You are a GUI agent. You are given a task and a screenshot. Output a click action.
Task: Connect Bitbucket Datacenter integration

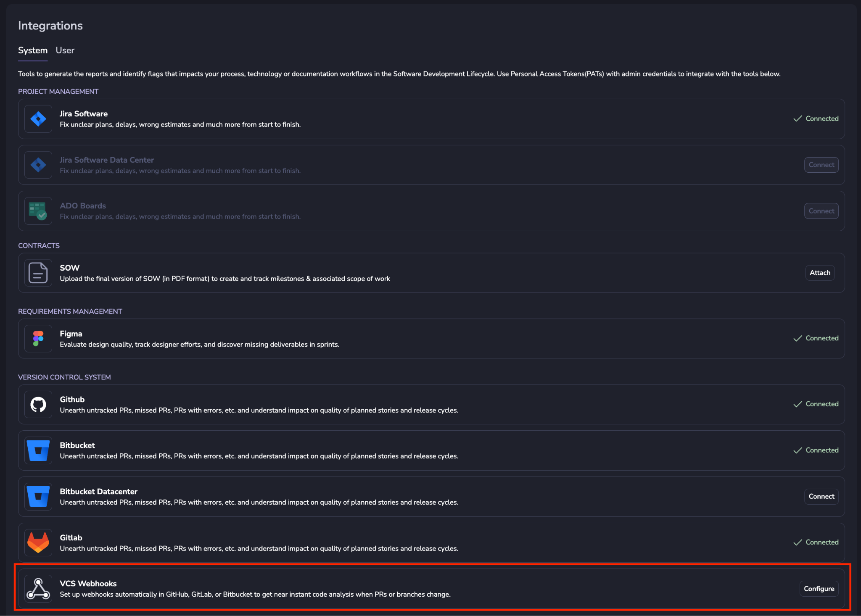[x=821, y=496]
